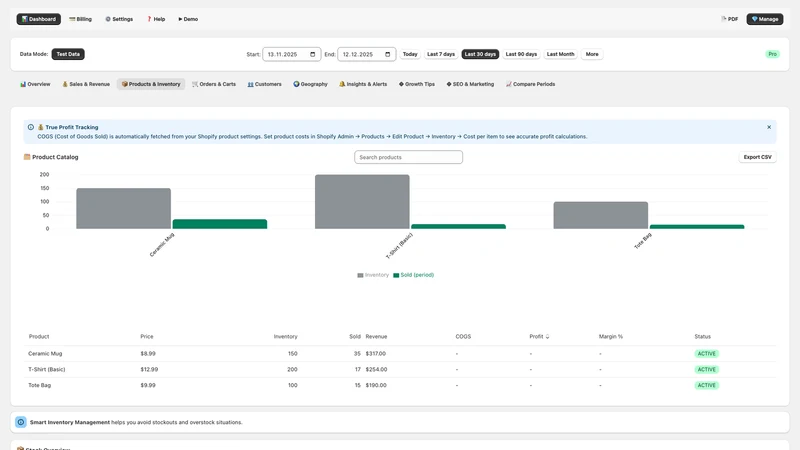The image size is (800, 450).
Task: Click the Start date field
Action: point(292,54)
